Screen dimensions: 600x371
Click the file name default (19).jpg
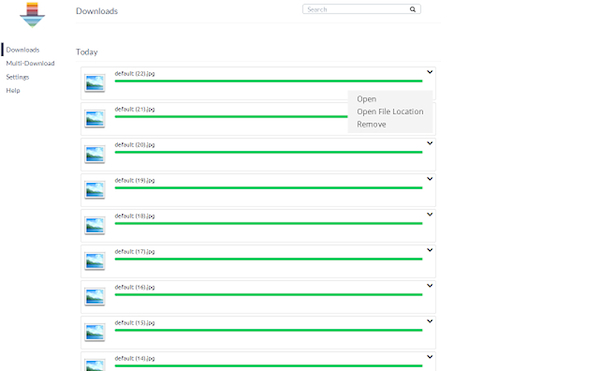pos(135,180)
